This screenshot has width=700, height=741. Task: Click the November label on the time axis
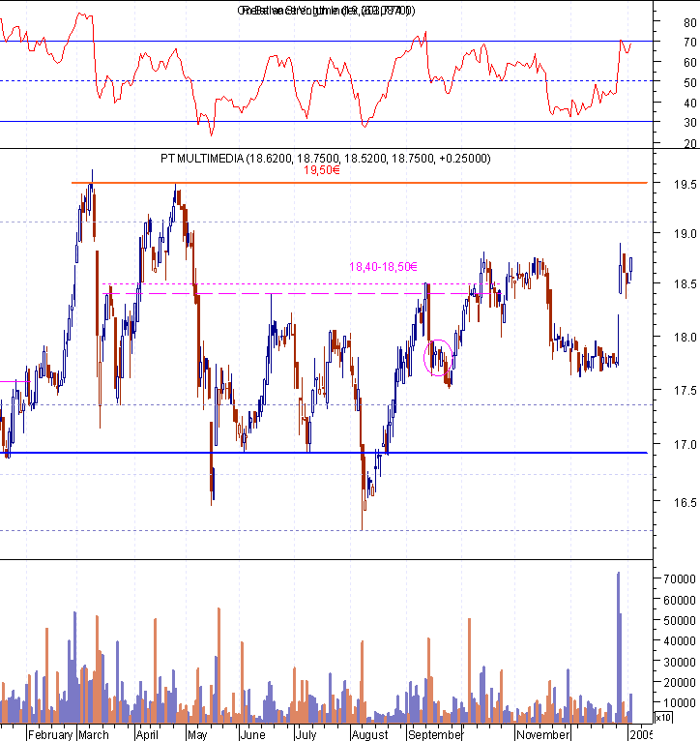point(543,735)
